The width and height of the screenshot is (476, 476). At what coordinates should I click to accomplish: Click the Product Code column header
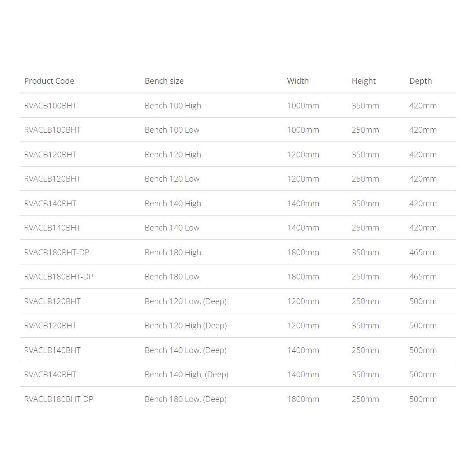pos(49,81)
